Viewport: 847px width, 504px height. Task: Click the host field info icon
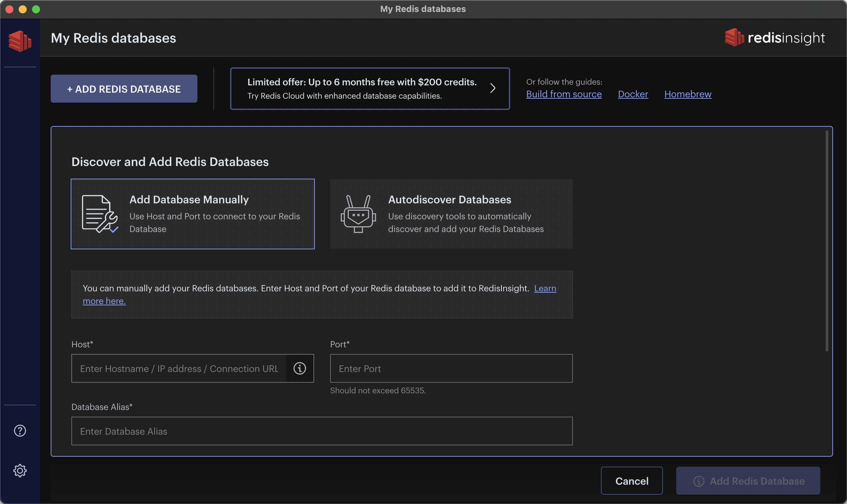click(299, 368)
